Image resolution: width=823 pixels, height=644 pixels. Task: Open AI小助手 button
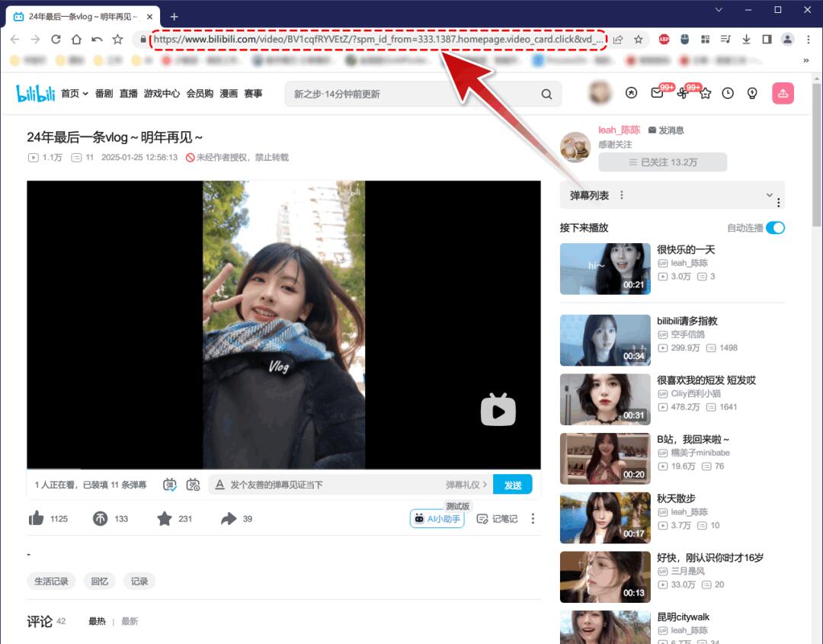(x=437, y=518)
